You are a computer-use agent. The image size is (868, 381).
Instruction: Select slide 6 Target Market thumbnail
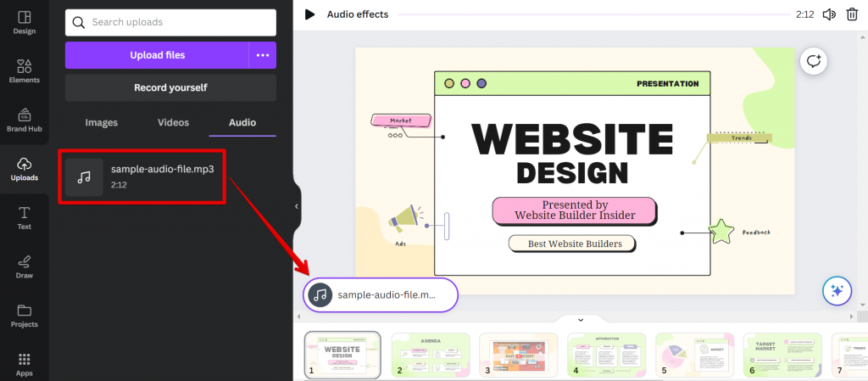pos(782,355)
